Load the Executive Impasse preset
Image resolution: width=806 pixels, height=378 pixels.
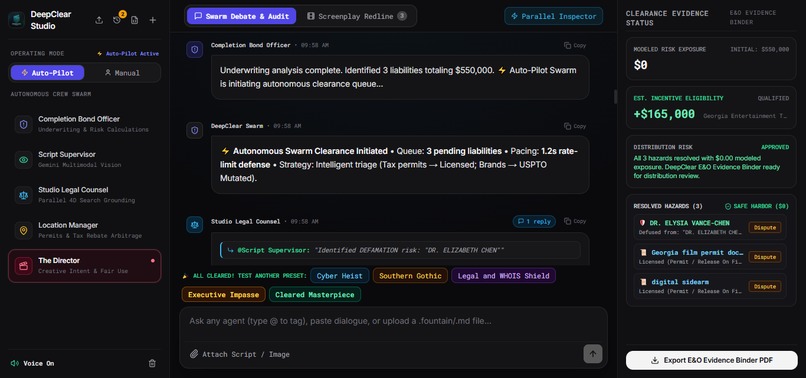(224, 295)
